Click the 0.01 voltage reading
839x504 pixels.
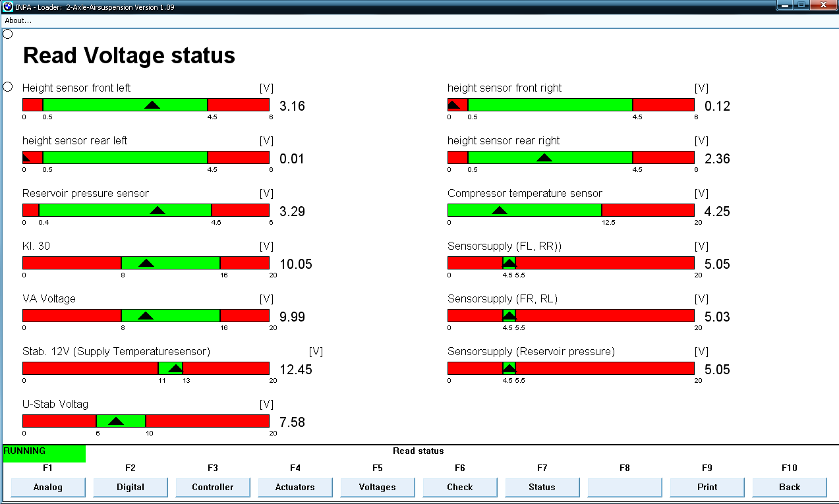click(293, 159)
